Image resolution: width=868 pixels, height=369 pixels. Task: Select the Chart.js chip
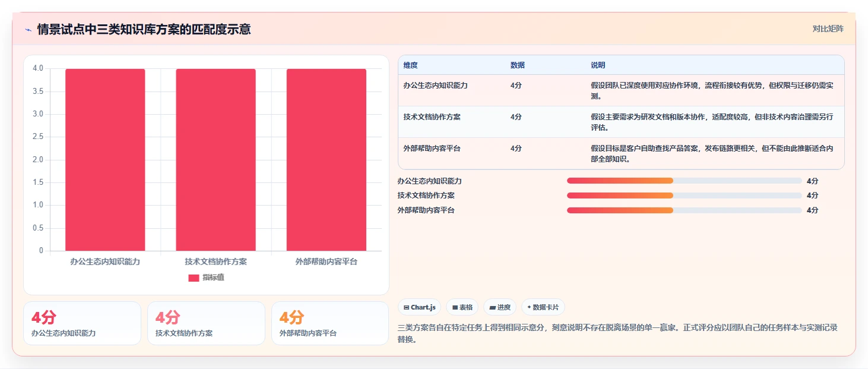point(419,307)
